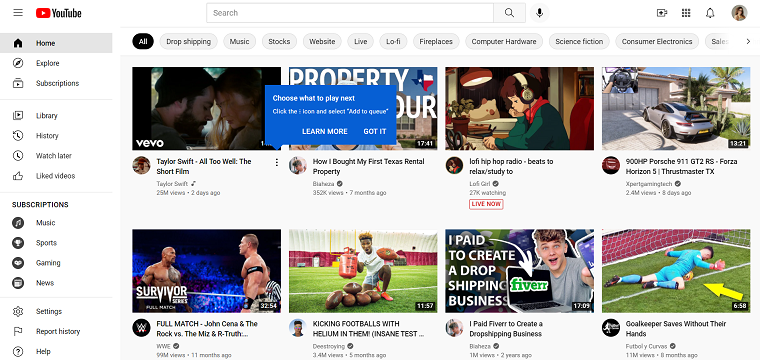
Task: Select the Fireplaces filter chip
Action: [x=436, y=42]
